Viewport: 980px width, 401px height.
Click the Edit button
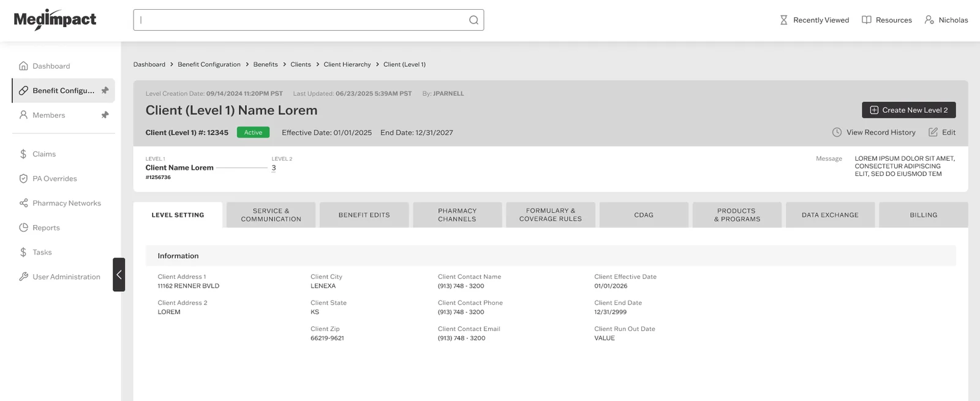tap(942, 132)
